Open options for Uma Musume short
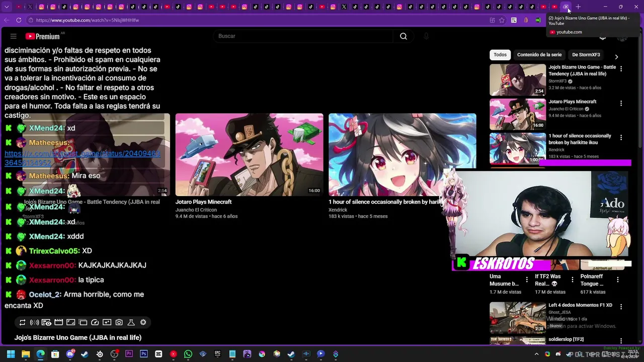644x362 pixels. click(x=527, y=280)
